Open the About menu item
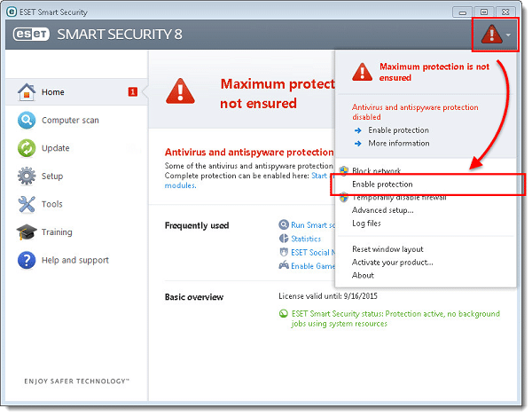The image size is (532, 416). [x=363, y=276]
